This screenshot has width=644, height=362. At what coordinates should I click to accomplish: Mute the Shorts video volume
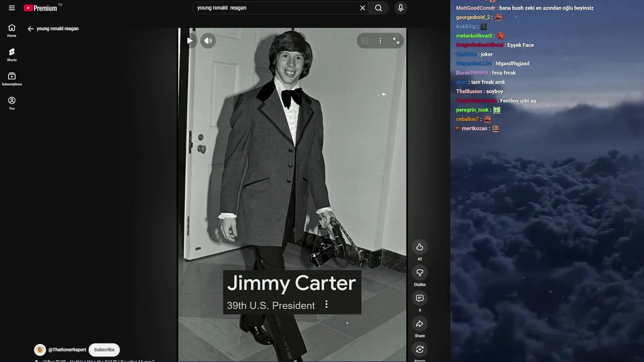208,41
